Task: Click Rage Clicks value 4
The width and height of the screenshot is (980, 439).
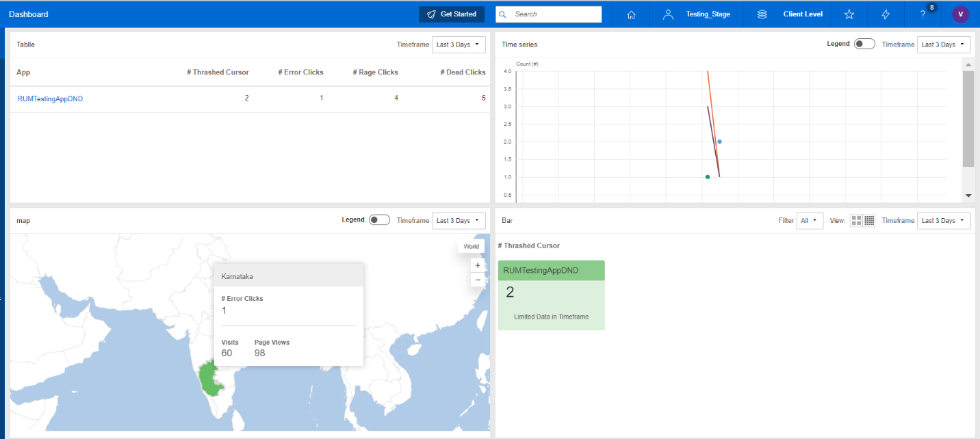Action: pos(396,98)
